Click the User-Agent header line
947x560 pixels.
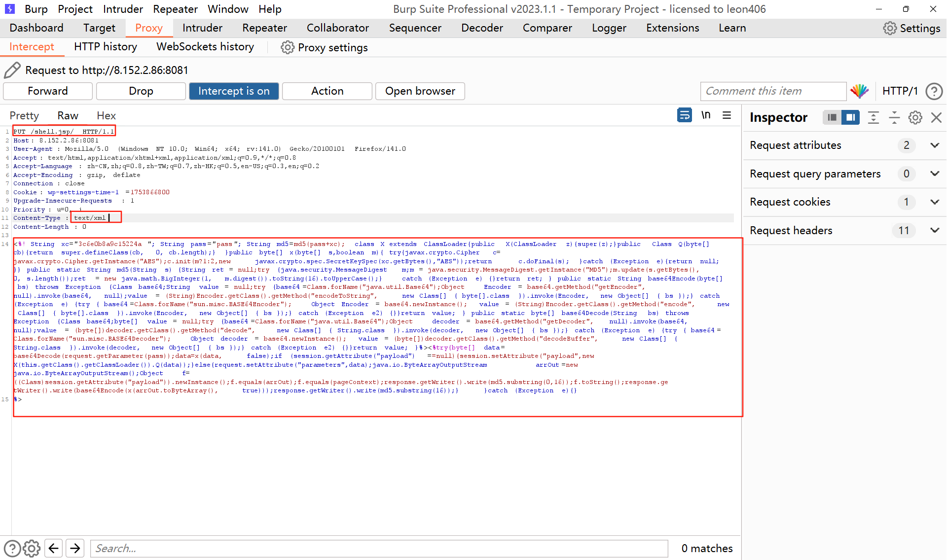click(x=210, y=149)
